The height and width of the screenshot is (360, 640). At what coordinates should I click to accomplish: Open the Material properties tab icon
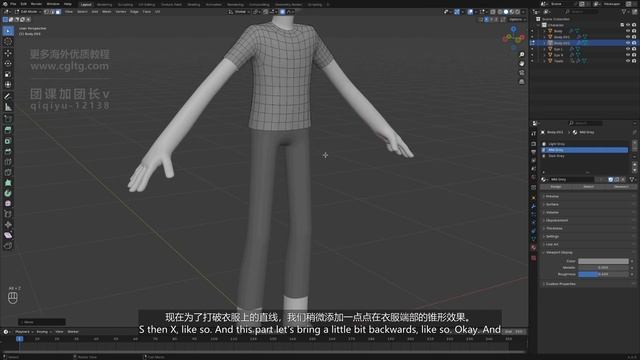click(x=533, y=248)
